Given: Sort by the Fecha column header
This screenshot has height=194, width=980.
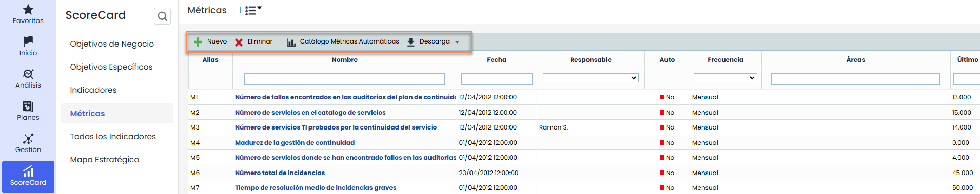Looking at the screenshot, I should click(x=497, y=60).
